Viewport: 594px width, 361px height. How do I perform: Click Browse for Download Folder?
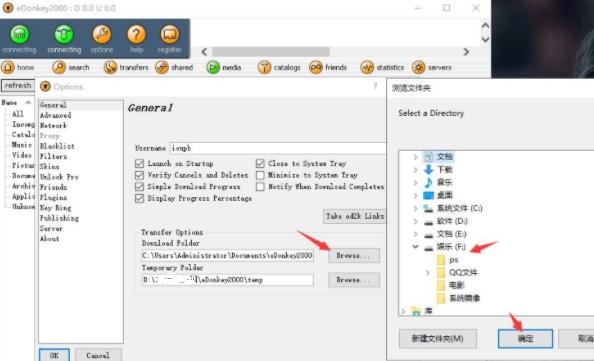(354, 256)
